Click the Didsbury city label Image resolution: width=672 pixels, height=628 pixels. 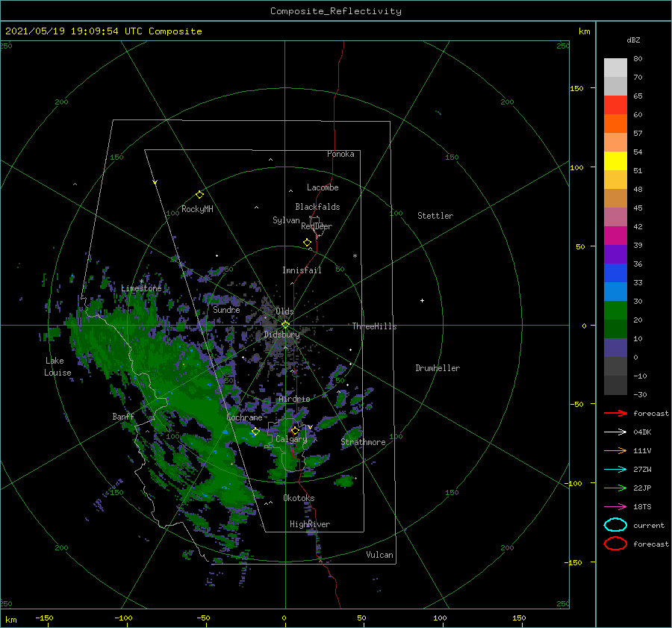coord(282,335)
